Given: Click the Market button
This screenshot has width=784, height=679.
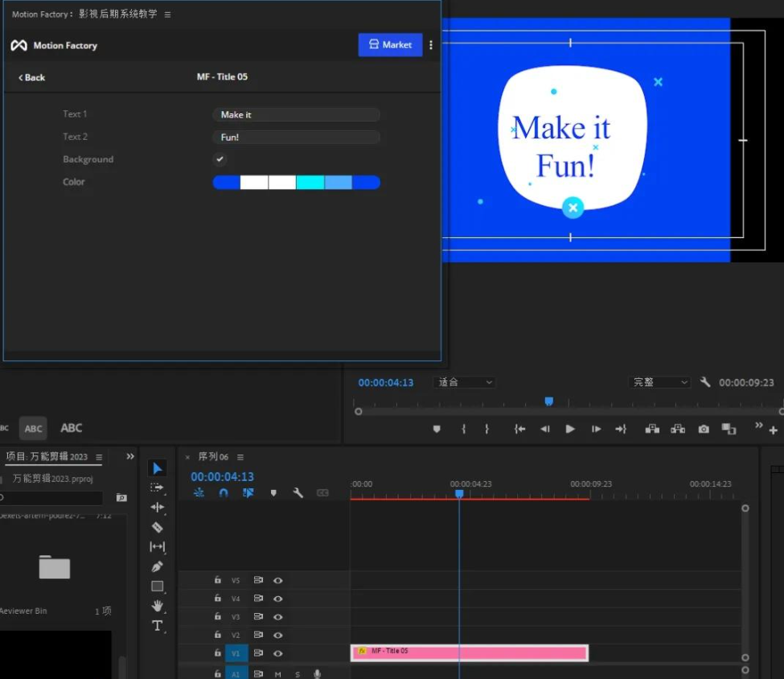Looking at the screenshot, I should click(x=390, y=45).
